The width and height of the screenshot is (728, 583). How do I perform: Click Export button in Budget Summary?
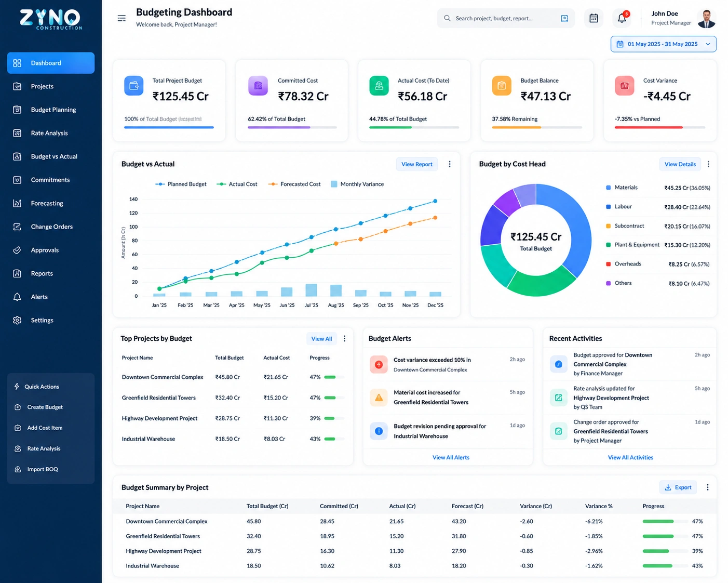tap(678, 487)
